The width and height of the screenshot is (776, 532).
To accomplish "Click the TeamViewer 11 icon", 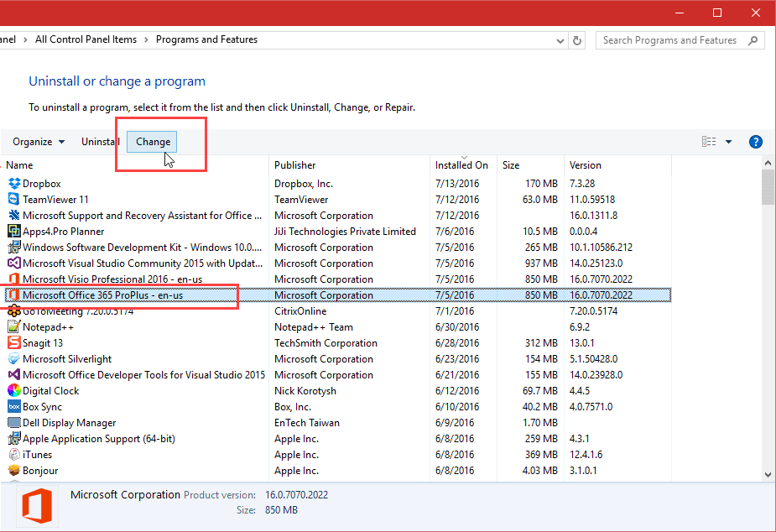I will (x=14, y=200).
